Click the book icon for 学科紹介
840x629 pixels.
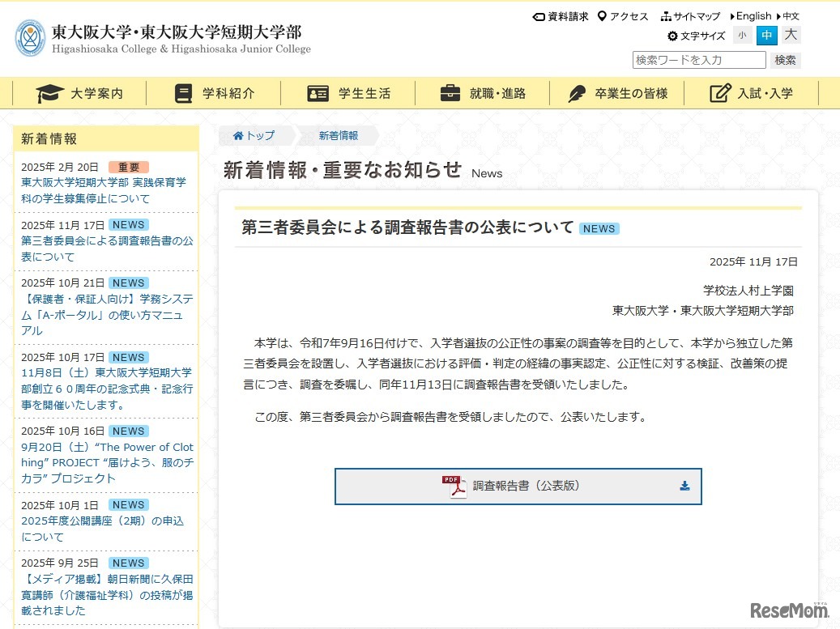click(x=185, y=92)
